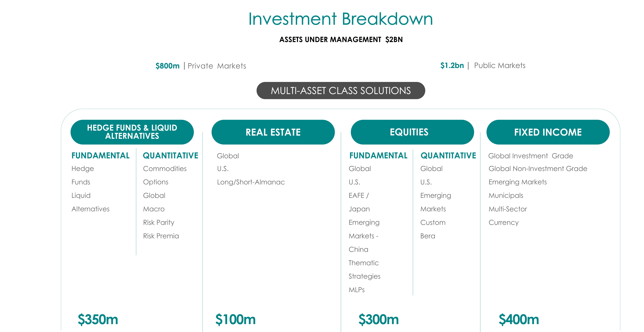Image resolution: width=644 pixels, height=332 pixels.
Task: Click the Municipals item
Action: point(506,195)
